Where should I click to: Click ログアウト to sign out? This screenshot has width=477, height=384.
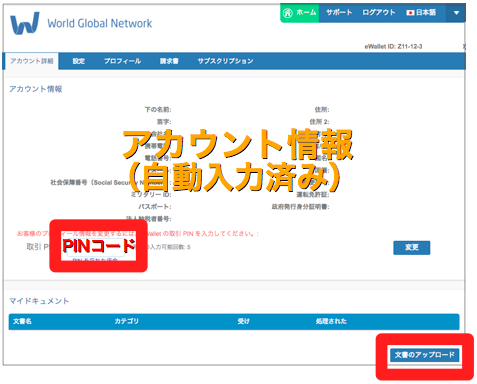pos(379,13)
